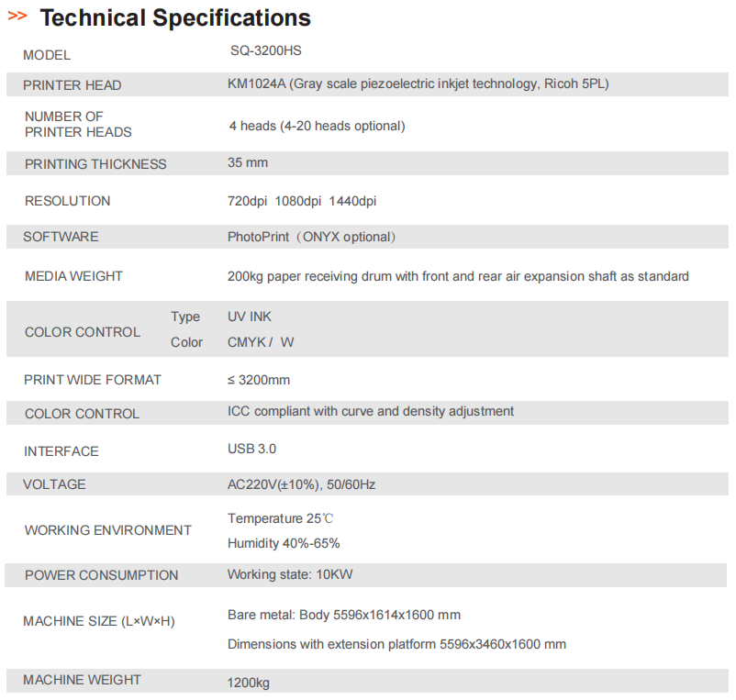Click the KM1024A printer head description

click(x=418, y=84)
